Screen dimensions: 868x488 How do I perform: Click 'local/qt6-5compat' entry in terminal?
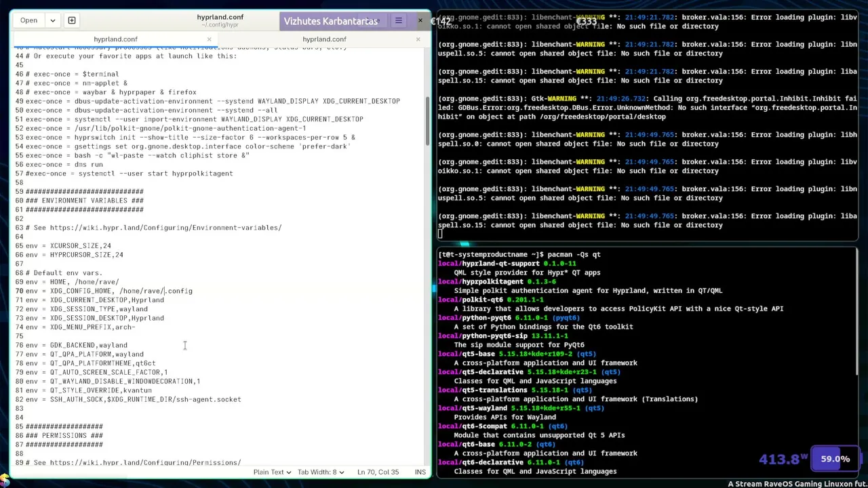pyautogui.click(x=473, y=426)
